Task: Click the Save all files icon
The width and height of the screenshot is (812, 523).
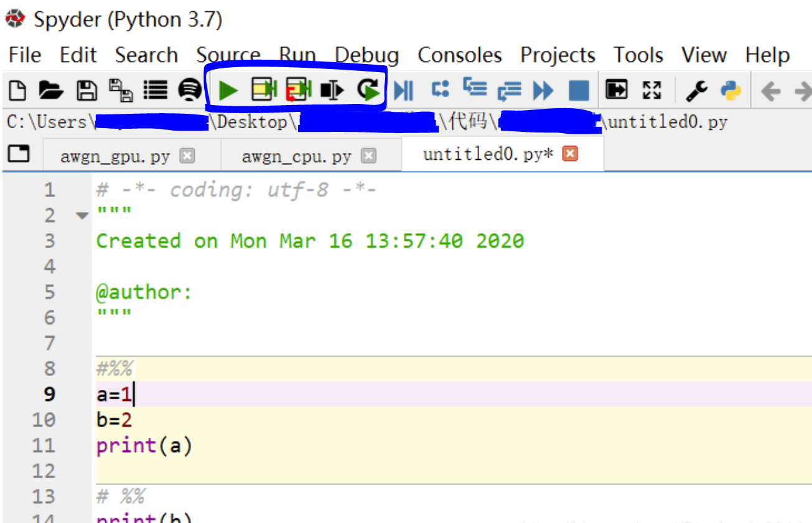Action: (x=121, y=91)
